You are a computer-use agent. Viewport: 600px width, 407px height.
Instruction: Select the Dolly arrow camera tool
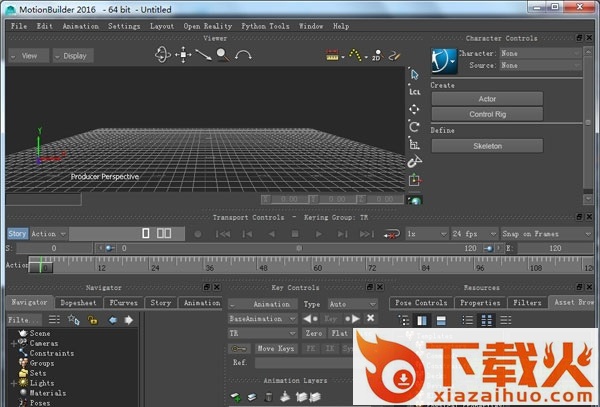[203, 55]
